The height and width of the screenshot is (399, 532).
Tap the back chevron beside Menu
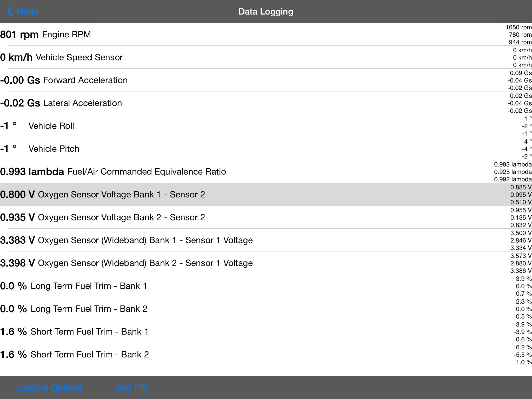coord(10,12)
